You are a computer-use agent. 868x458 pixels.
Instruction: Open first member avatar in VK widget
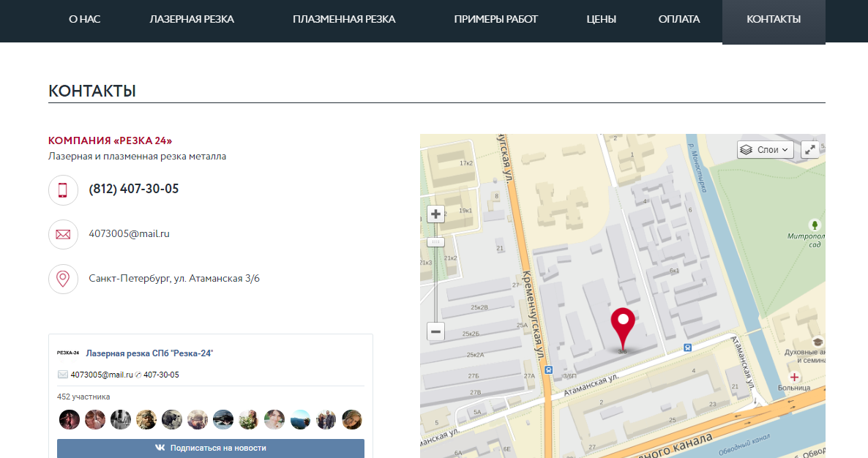click(70, 420)
